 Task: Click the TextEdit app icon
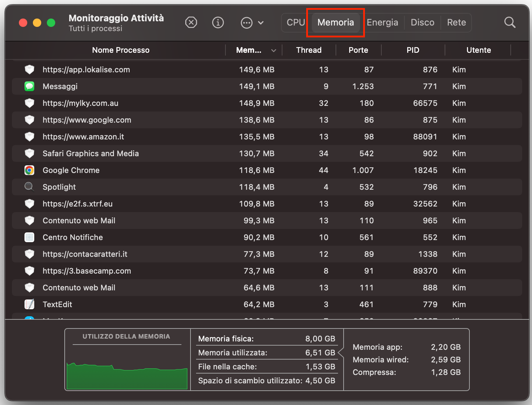tap(29, 304)
